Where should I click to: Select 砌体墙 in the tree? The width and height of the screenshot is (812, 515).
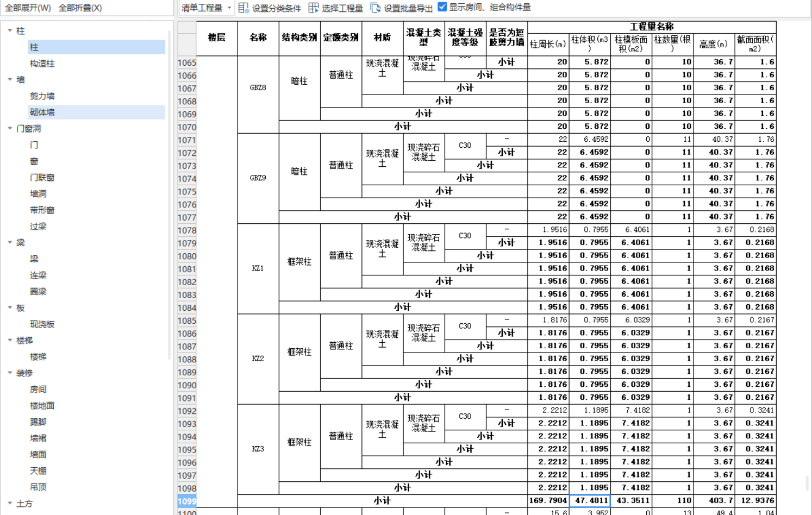pos(96,112)
